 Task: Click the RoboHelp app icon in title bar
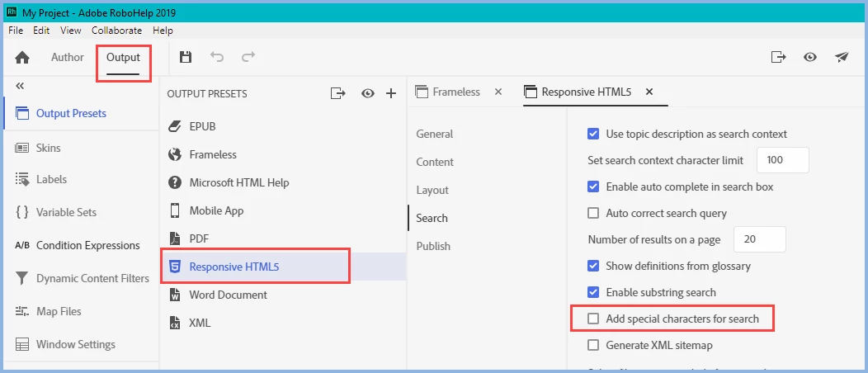coord(11,12)
